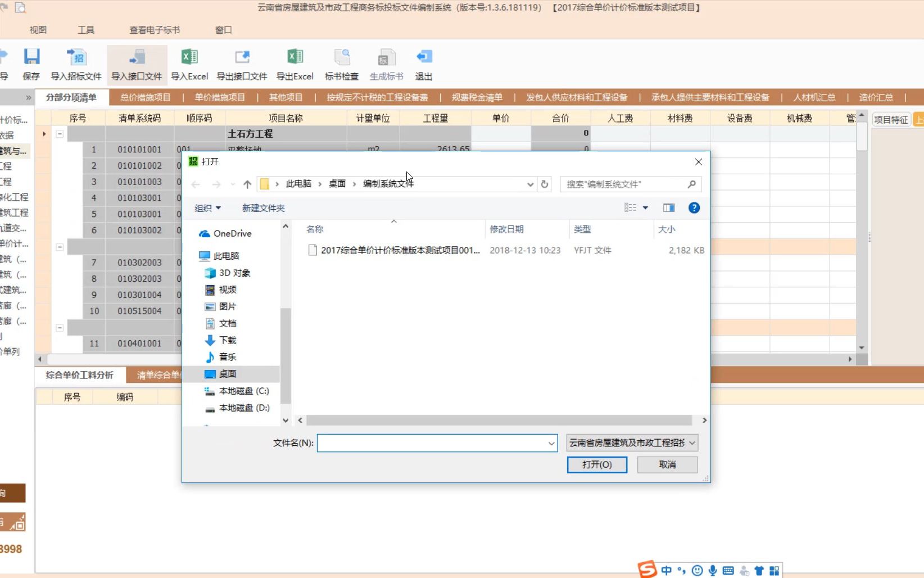Open 本地磁盘 (D:) drive
Image resolution: width=924 pixels, height=578 pixels.
(x=237, y=408)
